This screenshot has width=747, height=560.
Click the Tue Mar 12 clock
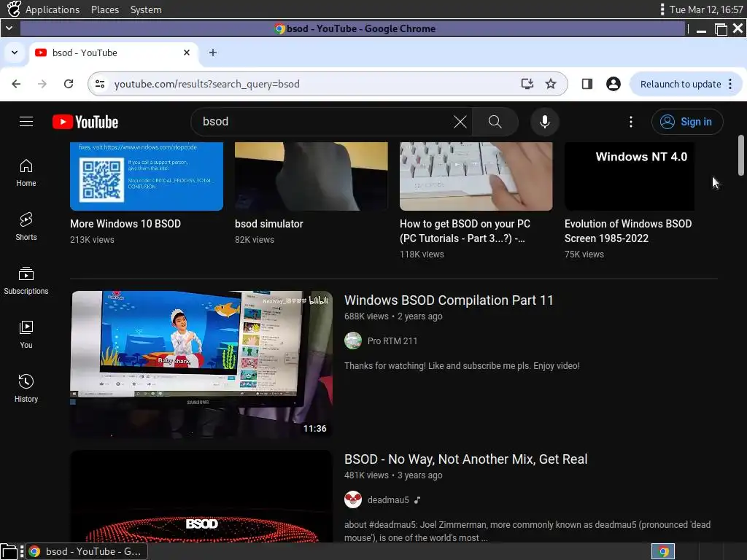click(x=706, y=9)
